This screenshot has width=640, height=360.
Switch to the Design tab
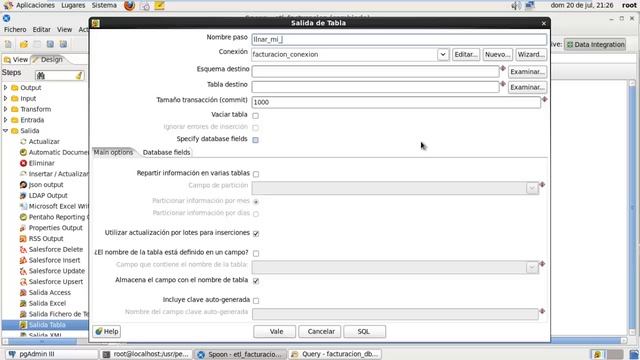pos(51,60)
